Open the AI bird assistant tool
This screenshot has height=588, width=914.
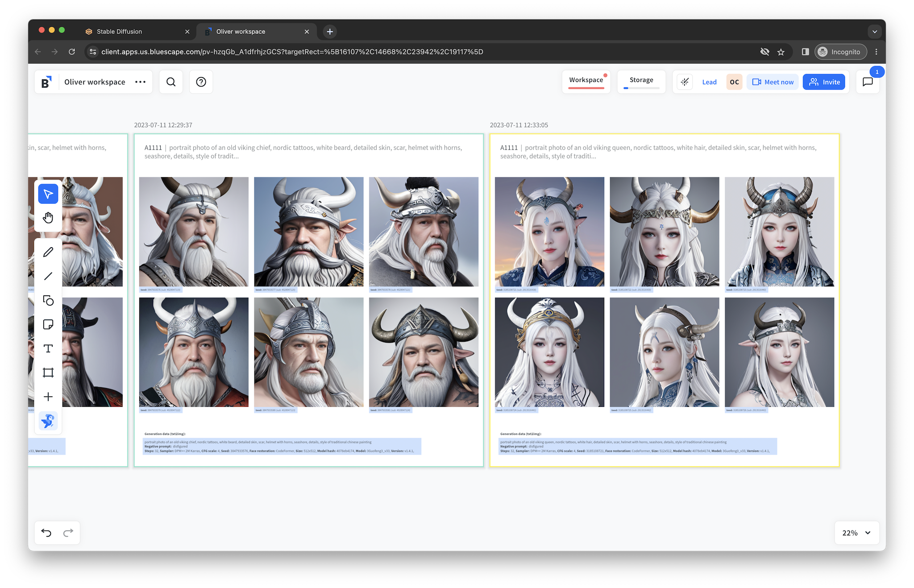click(x=48, y=421)
